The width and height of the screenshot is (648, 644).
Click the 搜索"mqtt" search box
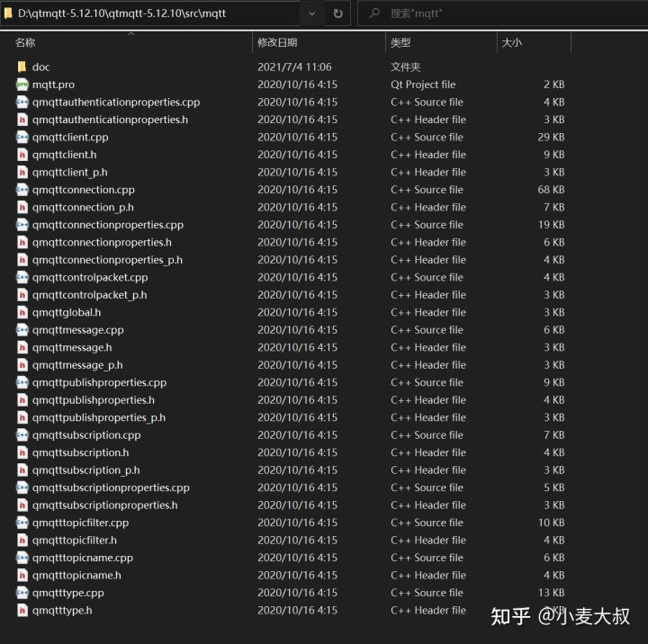(502, 13)
